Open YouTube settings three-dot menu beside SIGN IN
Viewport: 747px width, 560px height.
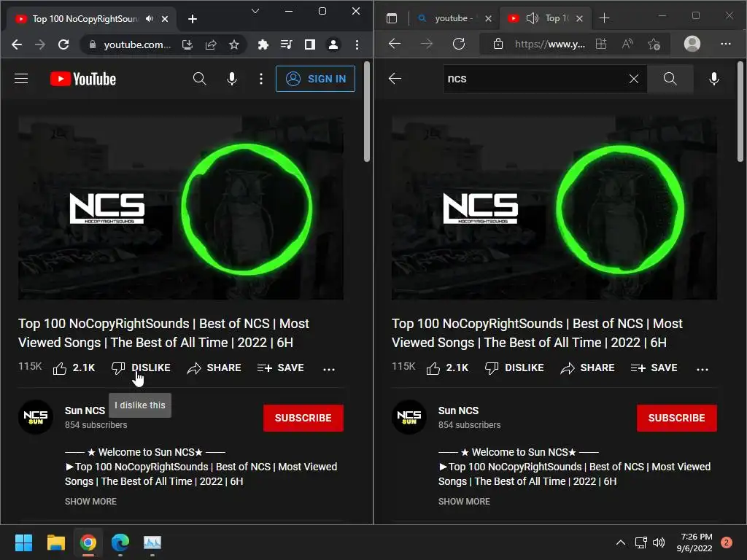tap(260, 79)
